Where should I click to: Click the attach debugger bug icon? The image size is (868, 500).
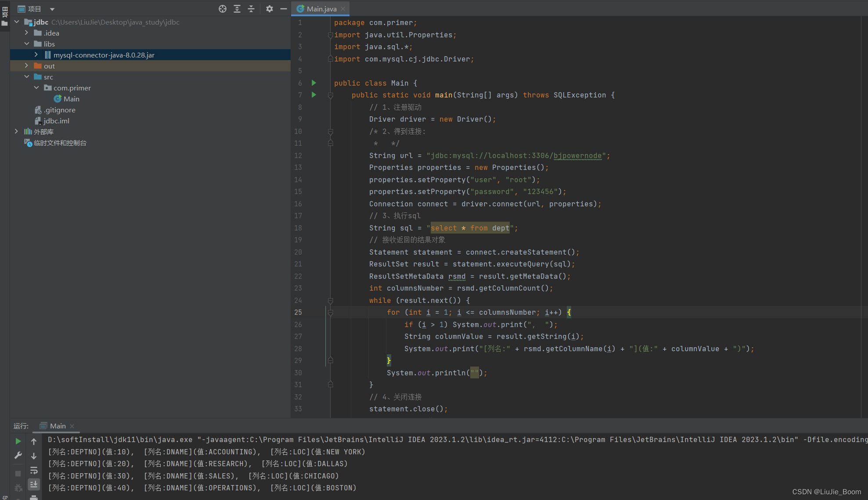[x=18, y=488]
